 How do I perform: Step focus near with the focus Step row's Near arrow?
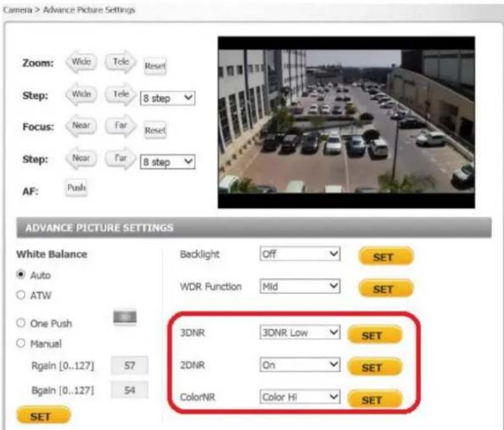pos(81,158)
